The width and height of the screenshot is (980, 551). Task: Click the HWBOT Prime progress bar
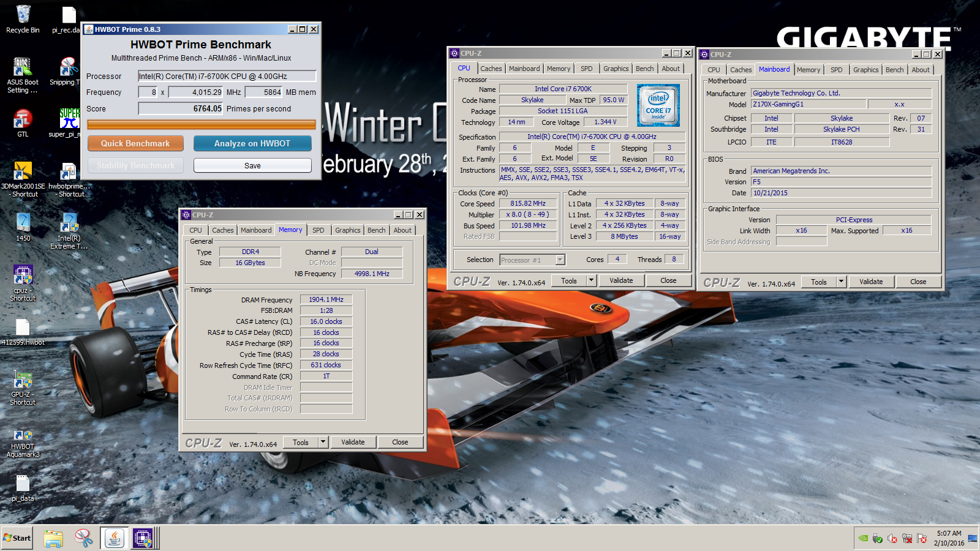pyautogui.click(x=202, y=124)
